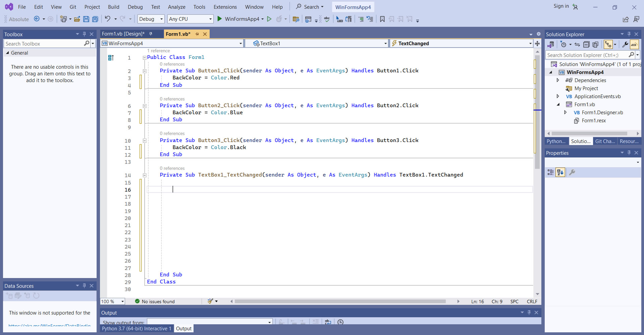Expand the Dependencies tree node
The height and width of the screenshot is (335, 644).
(x=558, y=80)
